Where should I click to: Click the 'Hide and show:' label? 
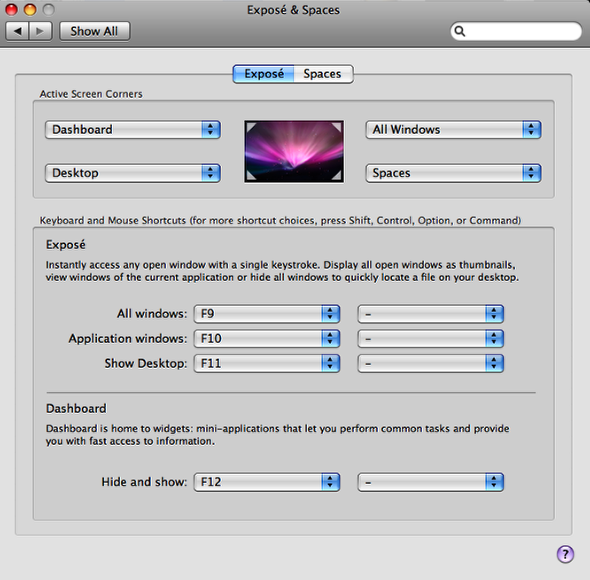click(144, 482)
